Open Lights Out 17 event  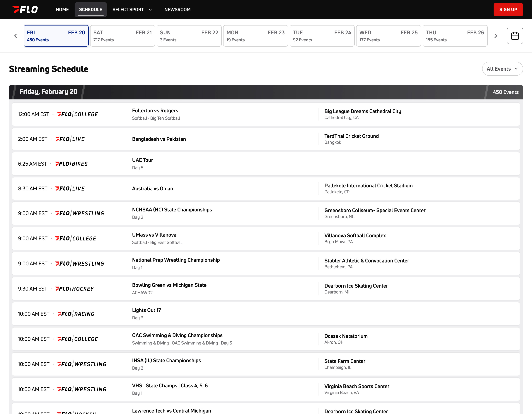point(266,314)
